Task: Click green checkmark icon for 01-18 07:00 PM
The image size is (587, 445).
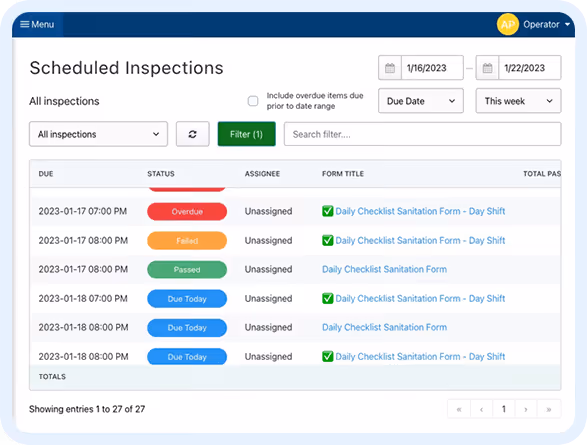Action: [328, 298]
